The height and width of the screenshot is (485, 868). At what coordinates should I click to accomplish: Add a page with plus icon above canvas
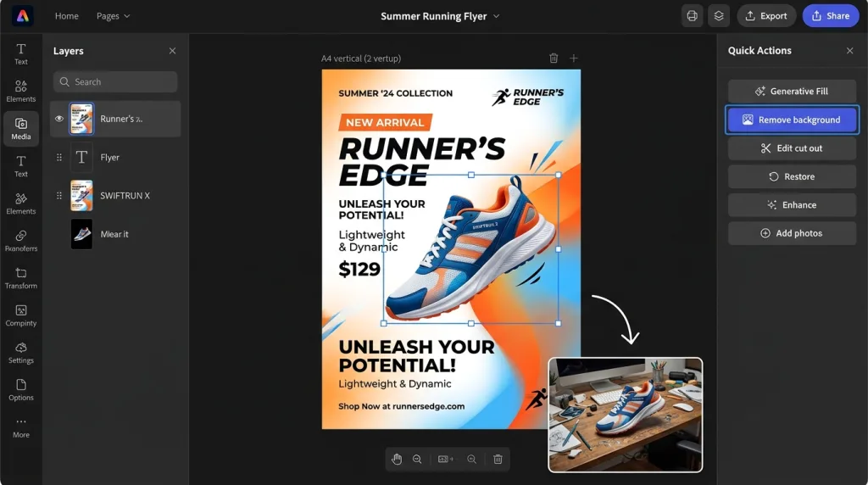tap(574, 59)
